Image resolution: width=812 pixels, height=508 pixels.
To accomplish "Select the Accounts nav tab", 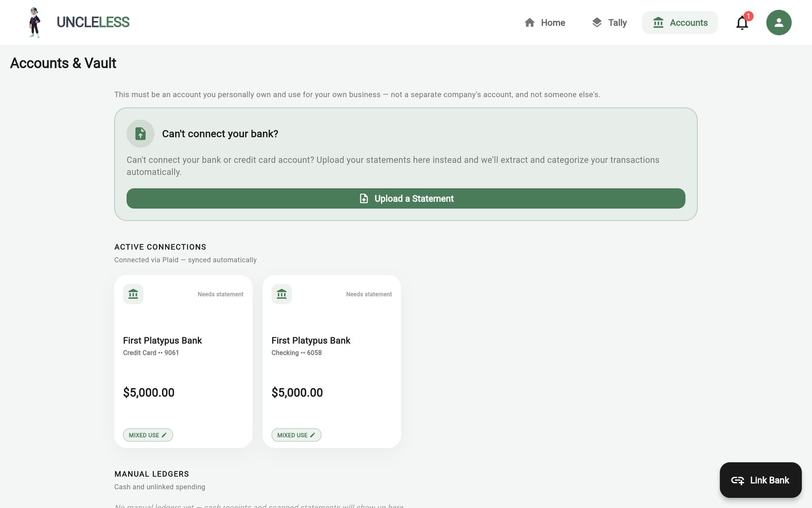I will 680,22.
